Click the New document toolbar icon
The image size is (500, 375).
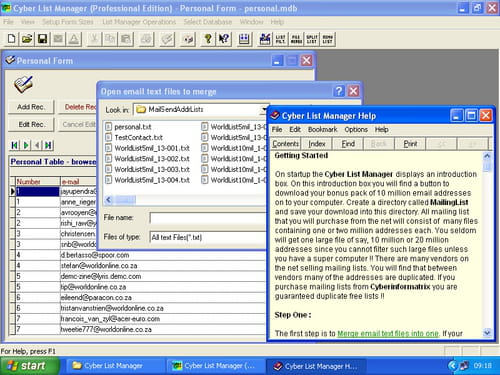point(11,39)
